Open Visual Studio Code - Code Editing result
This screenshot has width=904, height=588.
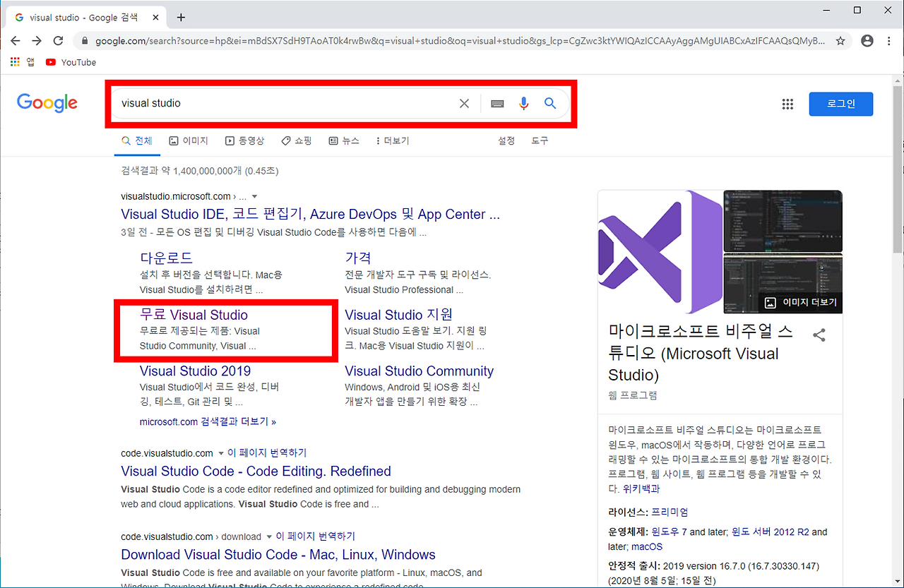click(x=256, y=471)
